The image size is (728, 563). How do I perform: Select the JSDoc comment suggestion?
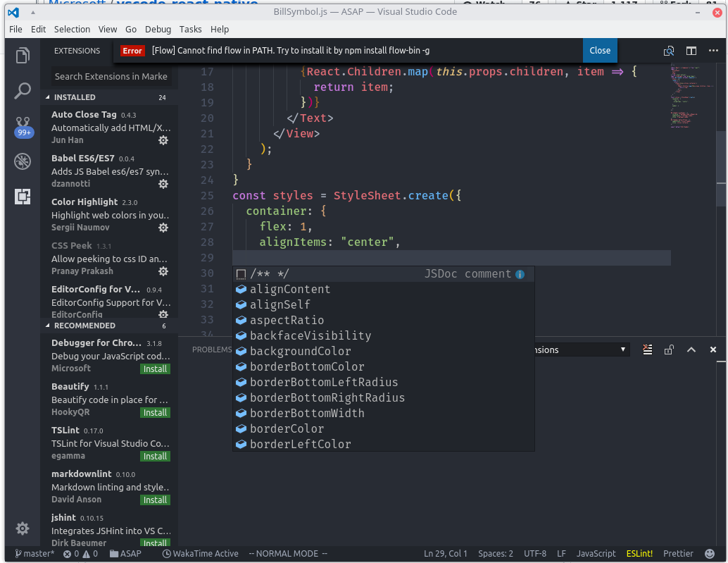[x=384, y=274]
